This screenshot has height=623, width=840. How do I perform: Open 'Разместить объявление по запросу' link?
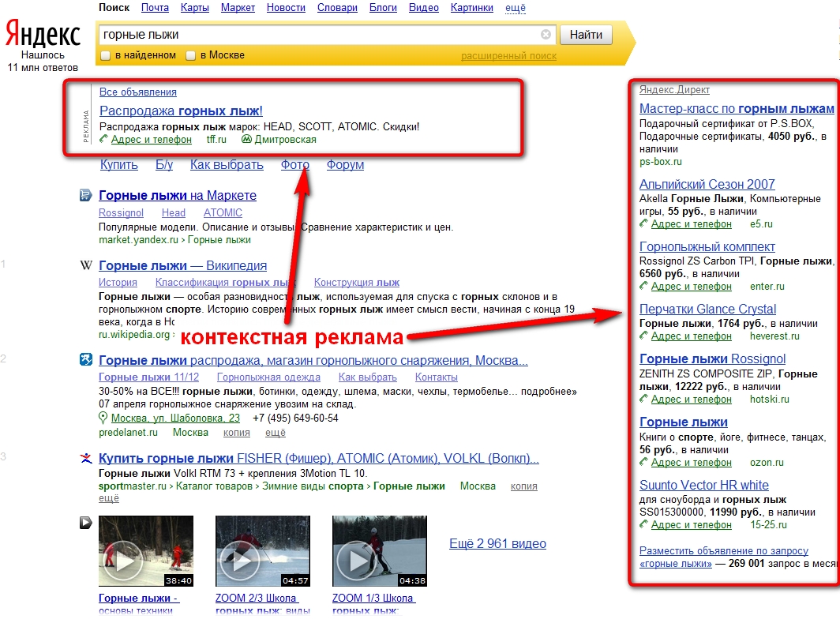(724, 557)
